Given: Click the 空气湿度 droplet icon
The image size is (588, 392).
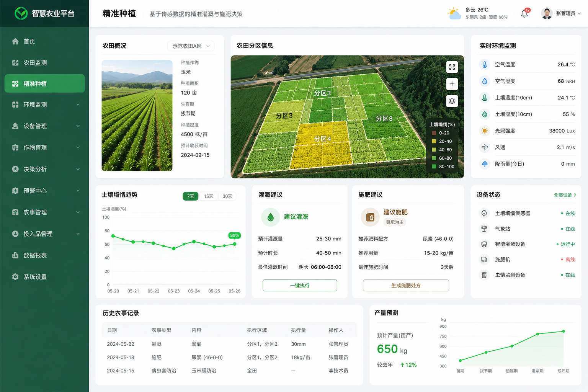Looking at the screenshot, I should (x=485, y=81).
